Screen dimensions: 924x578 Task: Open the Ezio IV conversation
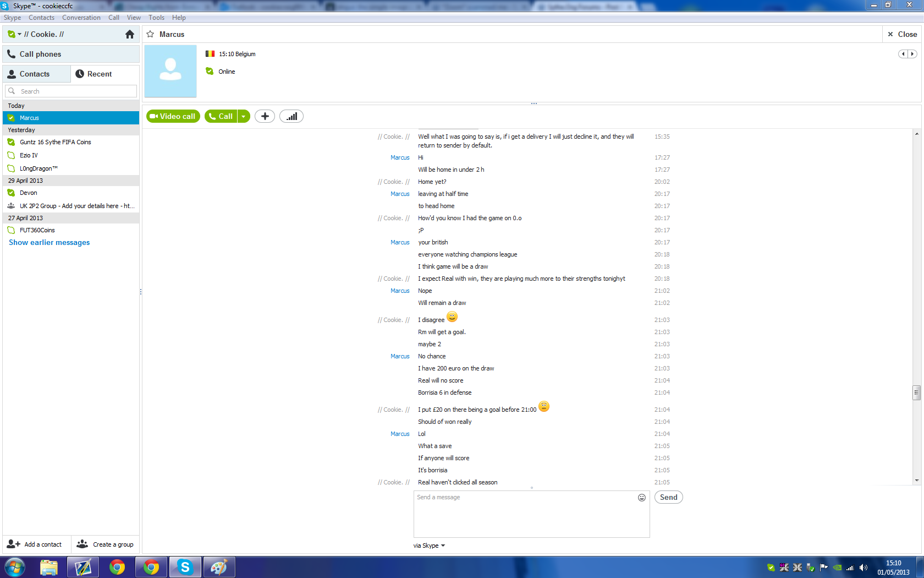71,155
